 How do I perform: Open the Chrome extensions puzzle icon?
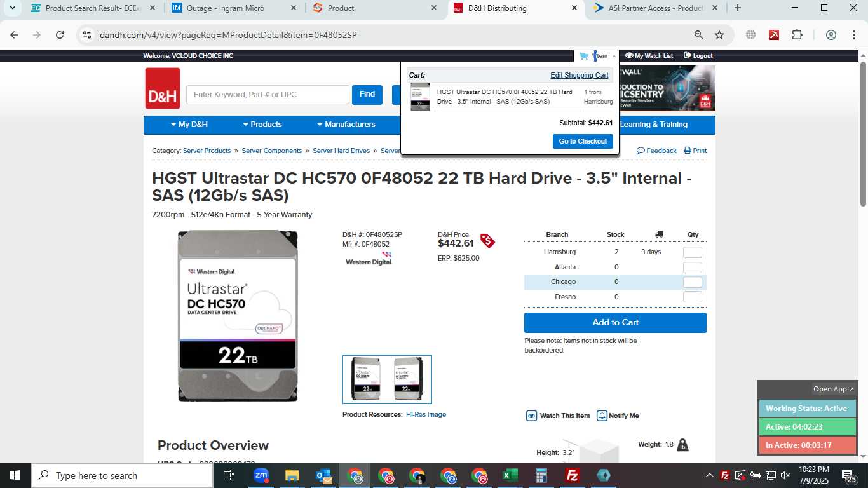click(x=797, y=35)
